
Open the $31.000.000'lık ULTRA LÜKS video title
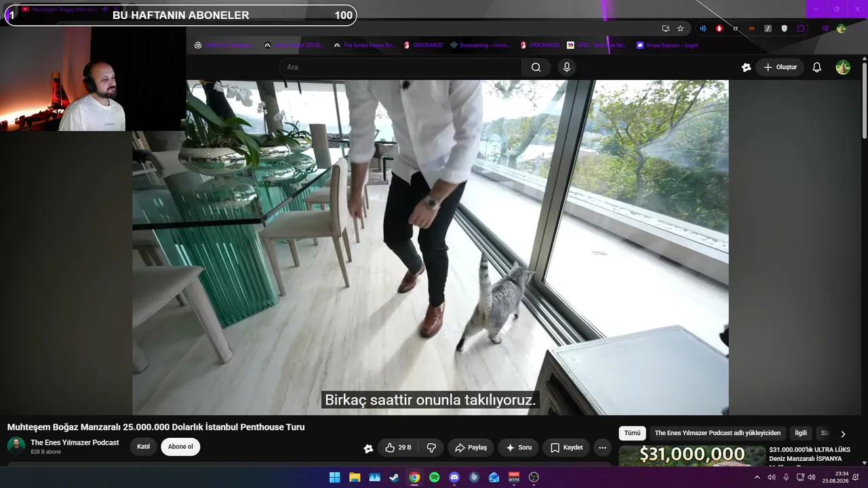(809, 454)
